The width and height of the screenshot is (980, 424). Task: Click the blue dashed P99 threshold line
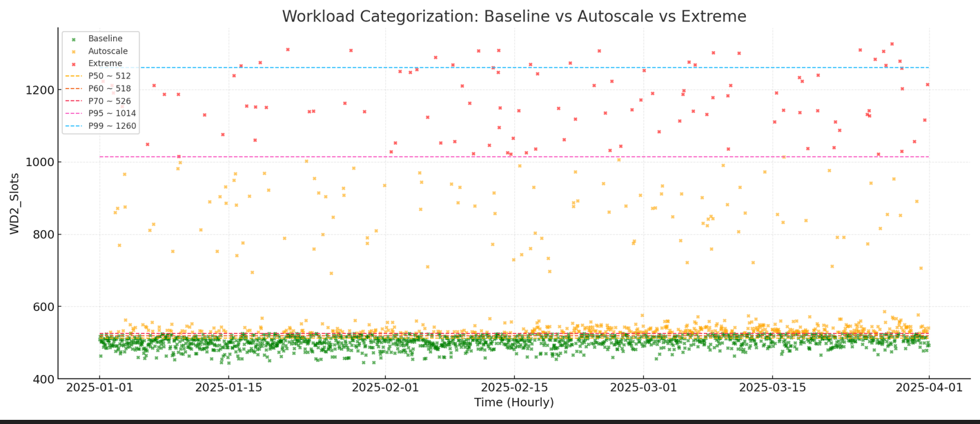(552, 68)
